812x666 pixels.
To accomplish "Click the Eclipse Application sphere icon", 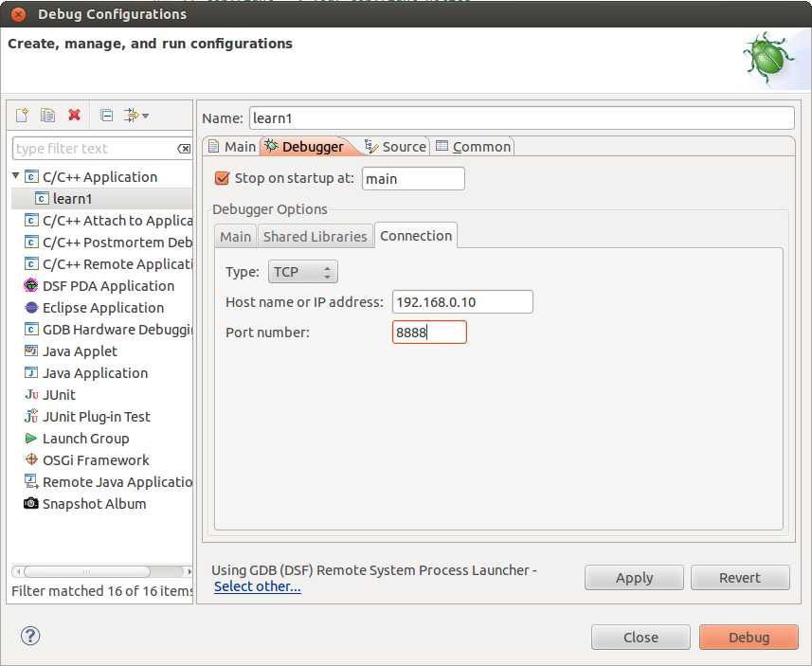I will (31, 308).
